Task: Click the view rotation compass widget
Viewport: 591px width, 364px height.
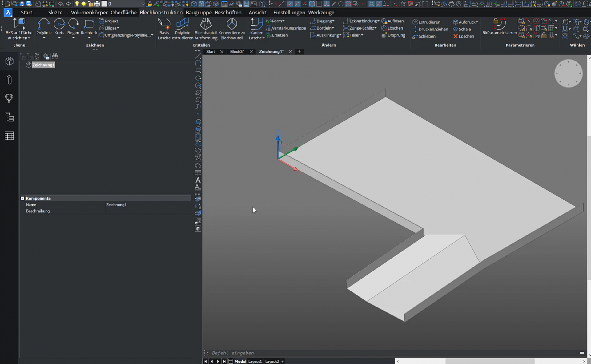Action: pos(568,73)
